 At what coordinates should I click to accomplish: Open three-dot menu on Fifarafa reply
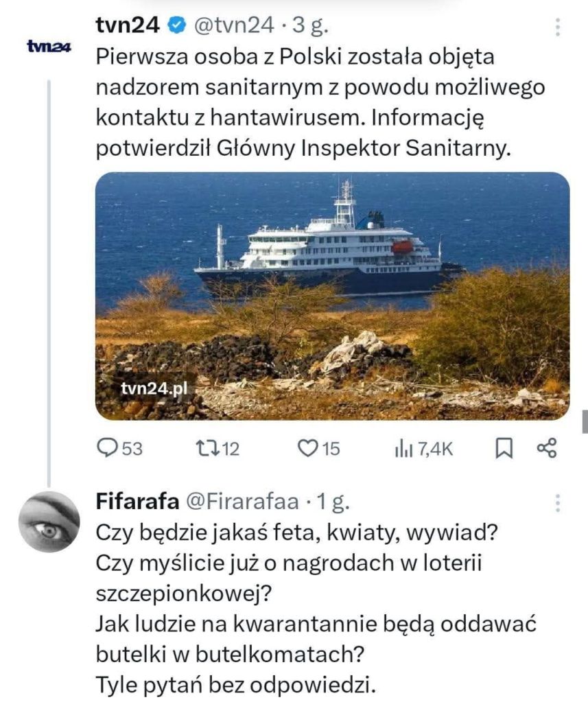[557, 503]
